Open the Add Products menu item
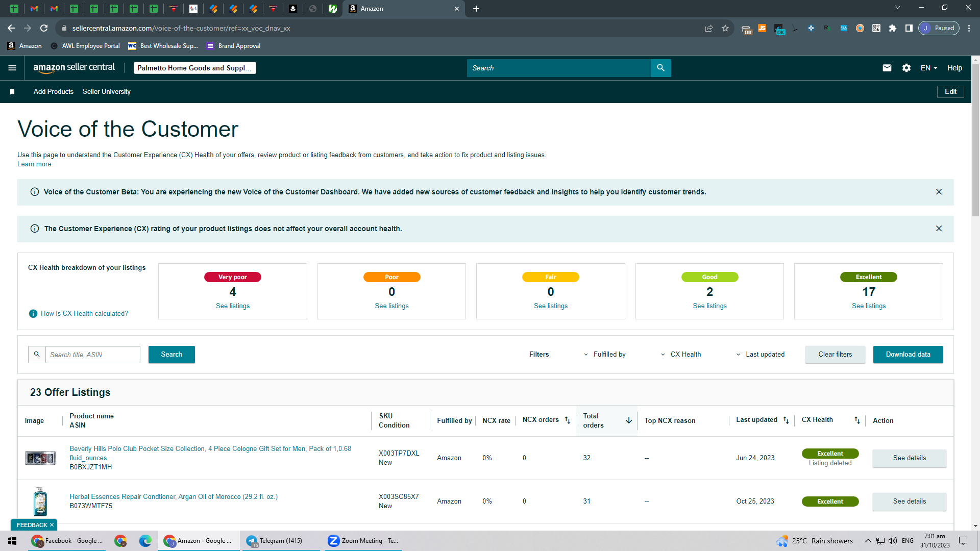980x551 pixels. coord(54,92)
